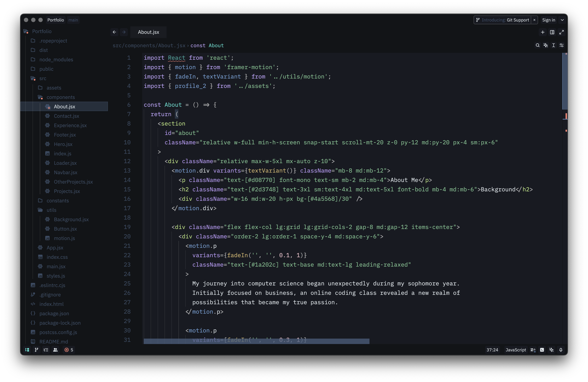Add a new tab with plus icon

pyautogui.click(x=543, y=32)
